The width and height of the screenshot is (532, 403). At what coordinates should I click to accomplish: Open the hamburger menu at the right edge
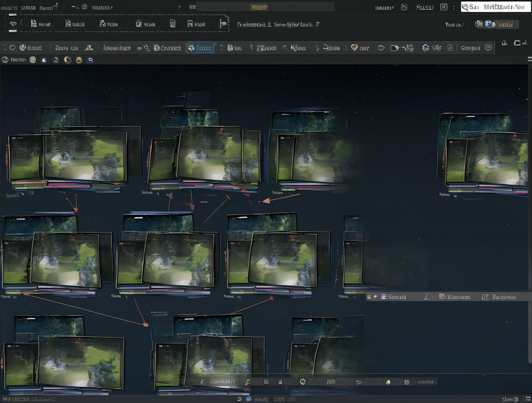point(530,59)
